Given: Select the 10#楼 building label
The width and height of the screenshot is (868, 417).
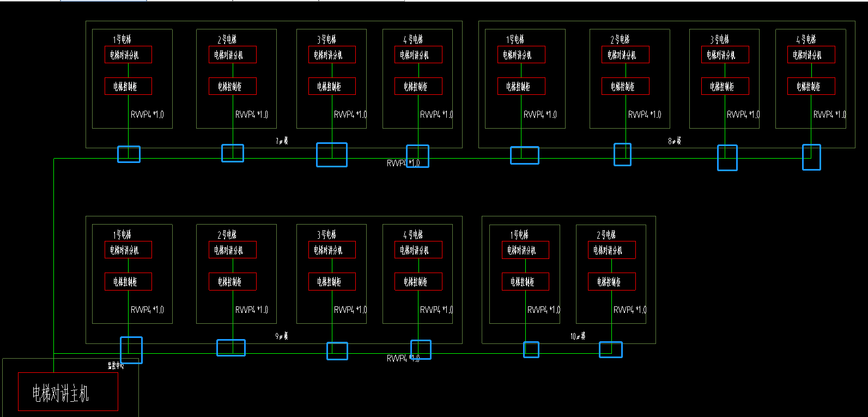Looking at the screenshot, I should [x=578, y=336].
